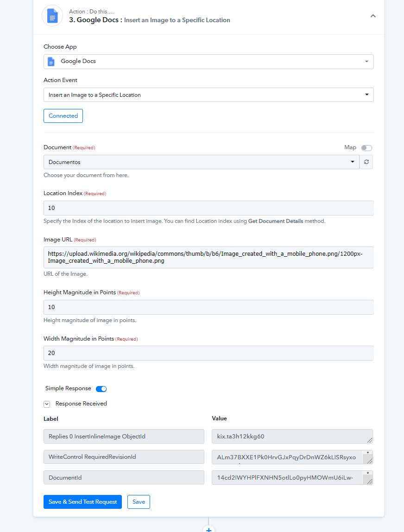Click the scrollbar arrow in RequiredRevisionId value
404x532 pixels.
(x=368, y=453)
